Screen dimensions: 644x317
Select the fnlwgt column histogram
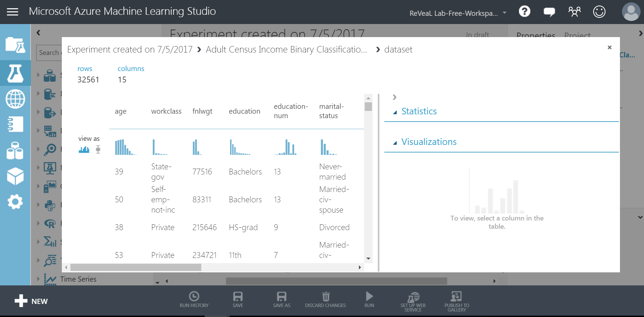(x=197, y=147)
